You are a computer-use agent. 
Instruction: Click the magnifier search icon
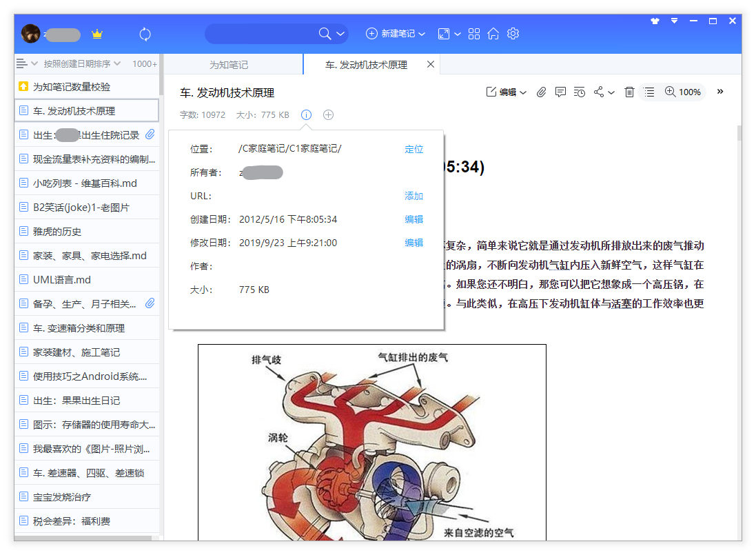325,34
